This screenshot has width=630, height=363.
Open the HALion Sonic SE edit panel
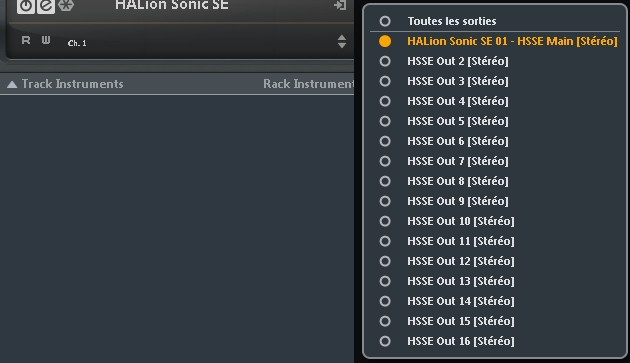click(x=46, y=6)
